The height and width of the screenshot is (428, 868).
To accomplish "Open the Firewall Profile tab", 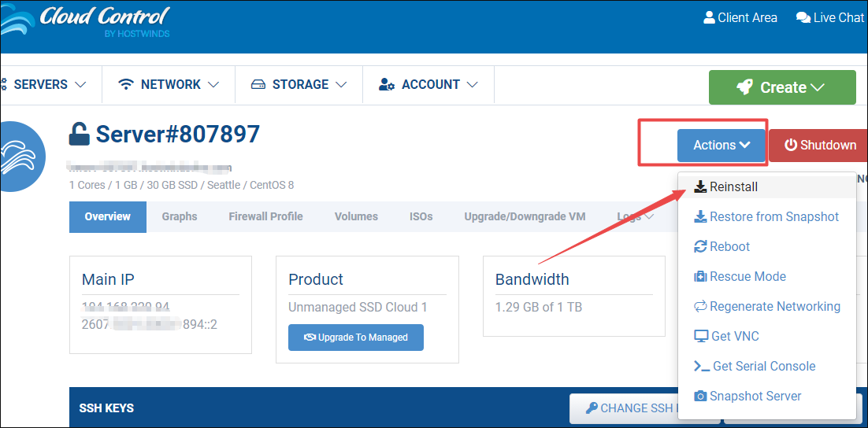I will point(265,217).
